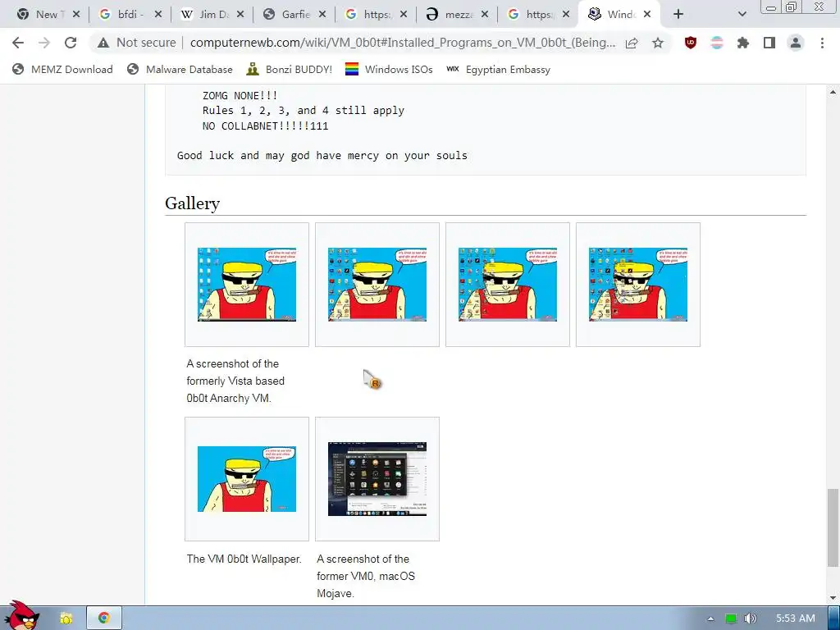Open the Chrome profile menu
Screen dimensions: 840x630
(796, 43)
